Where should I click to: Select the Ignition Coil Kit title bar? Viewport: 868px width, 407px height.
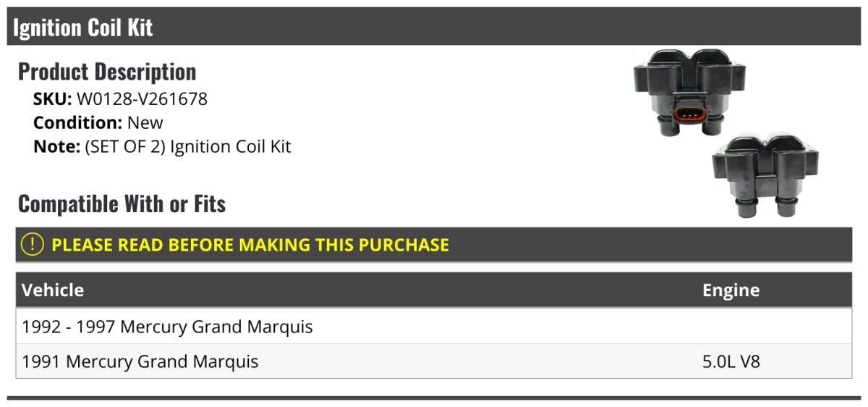pos(433,28)
